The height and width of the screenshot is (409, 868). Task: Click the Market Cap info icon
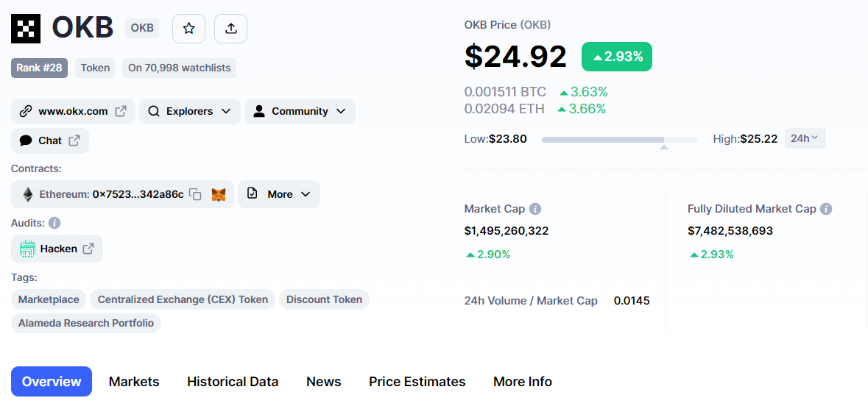(x=534, y=209)
